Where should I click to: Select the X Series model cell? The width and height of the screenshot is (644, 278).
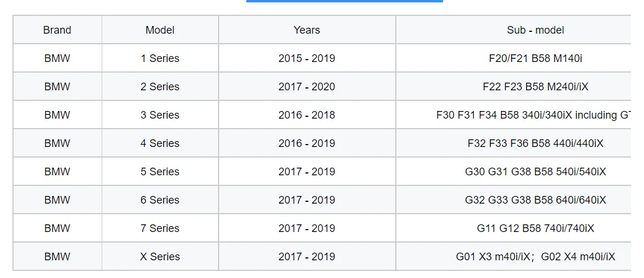pyautogui.click(x=160, y=257)
